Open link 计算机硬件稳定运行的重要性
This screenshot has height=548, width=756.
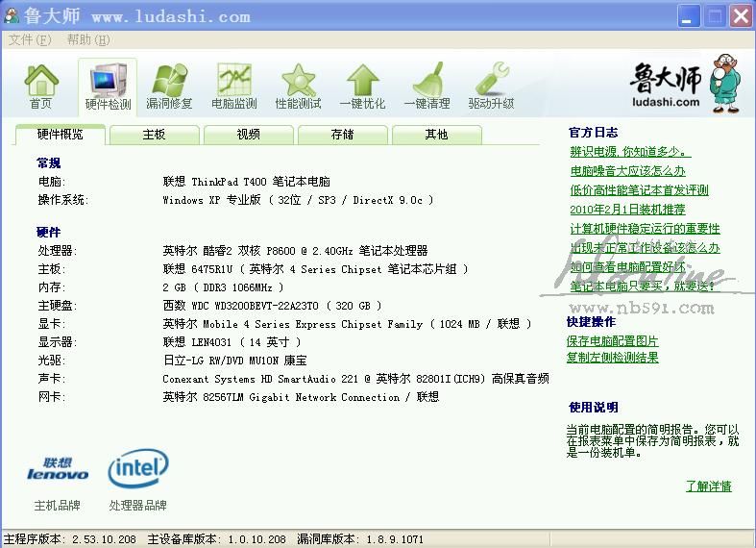coord(646,229)
